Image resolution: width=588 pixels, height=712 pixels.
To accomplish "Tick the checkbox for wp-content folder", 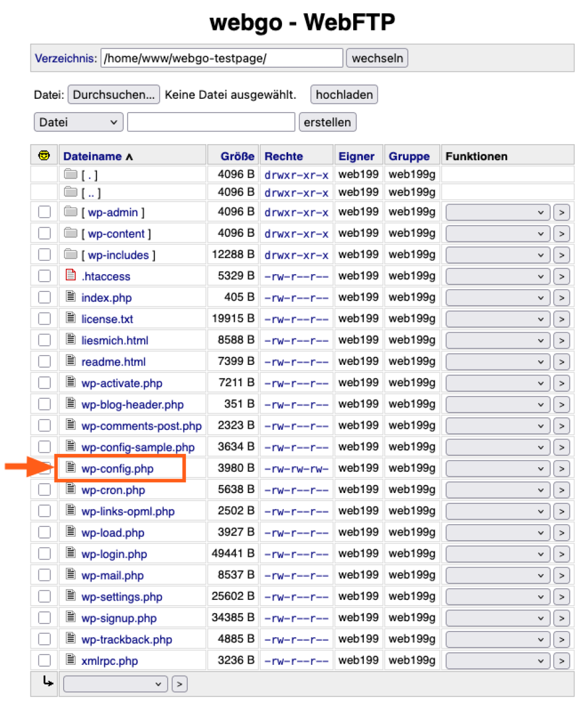I will coord(44,233).
